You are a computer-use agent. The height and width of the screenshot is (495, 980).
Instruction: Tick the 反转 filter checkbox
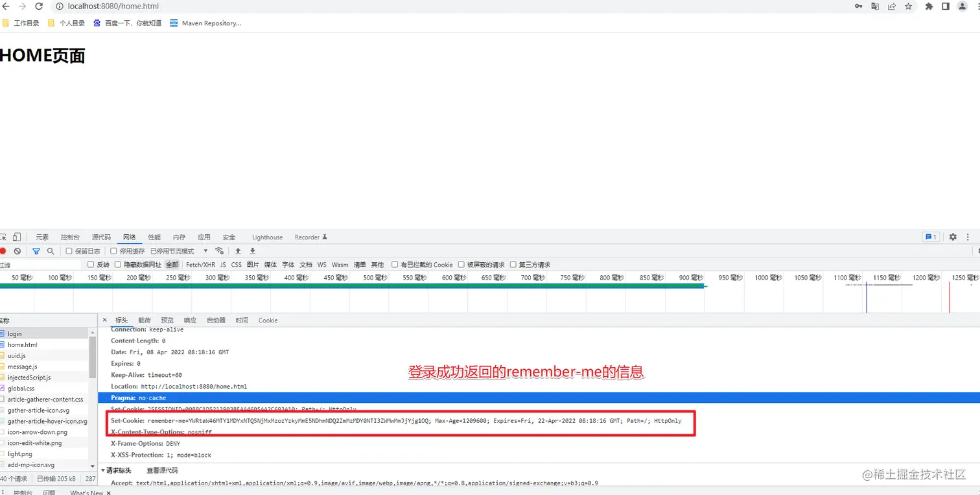point(91,265)
